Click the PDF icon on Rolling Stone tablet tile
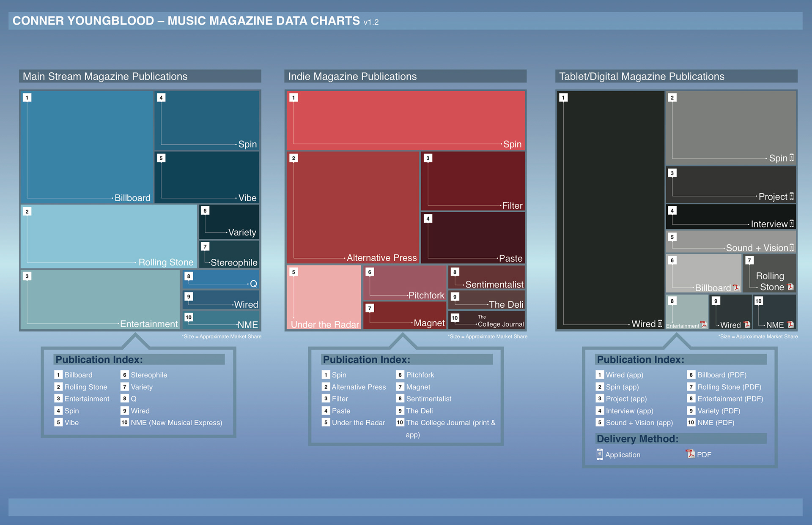Screen dimensions: 812x525 point(790,287)
